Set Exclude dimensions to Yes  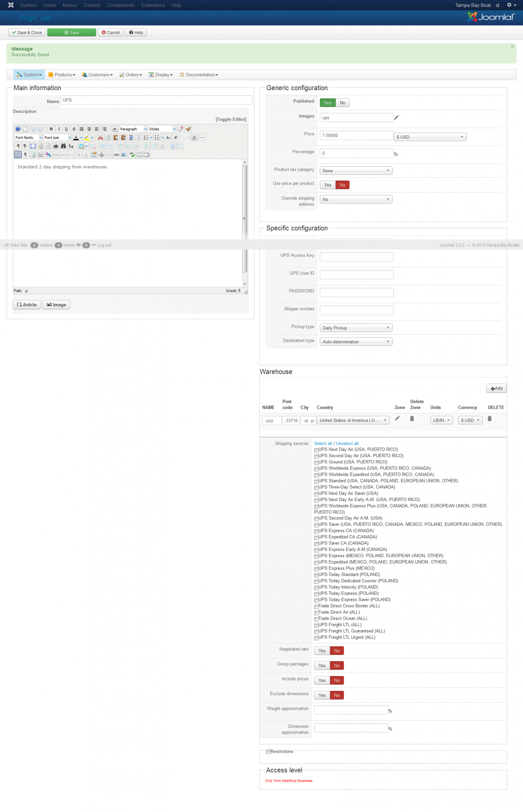[322, 695]
